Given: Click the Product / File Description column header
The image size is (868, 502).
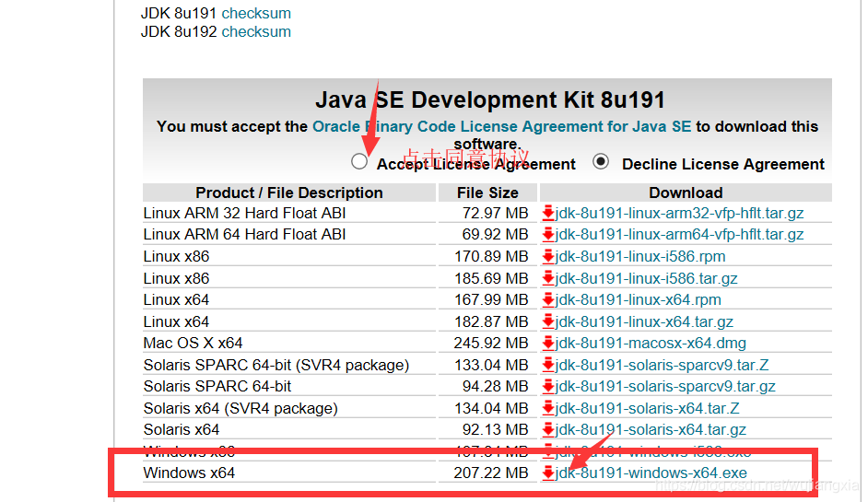Looking at the screenshot, I should 289,193.
